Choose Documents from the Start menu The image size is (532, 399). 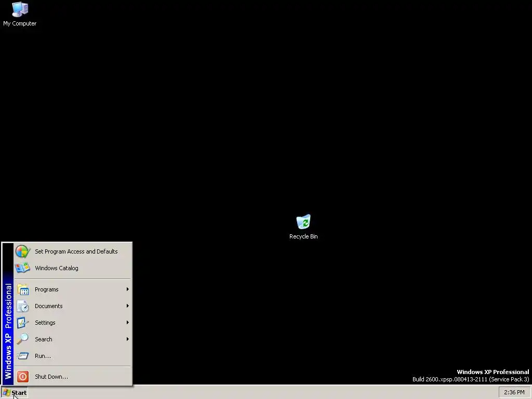coord(73,306)
